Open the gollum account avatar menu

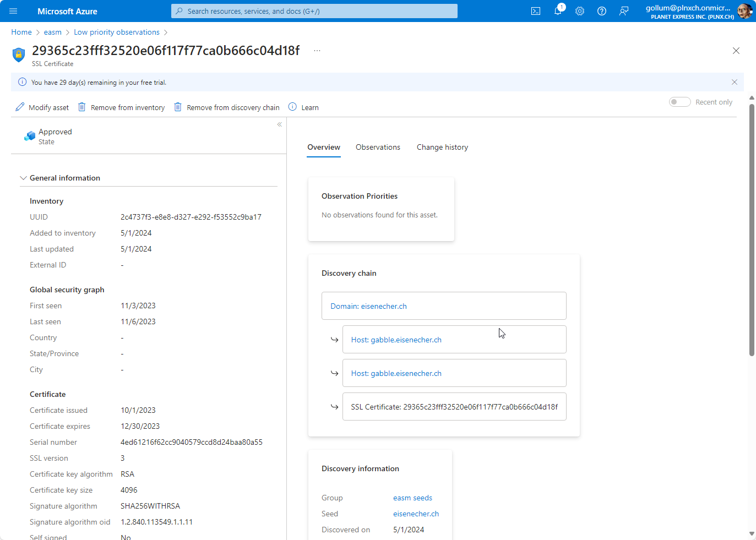(745, 10)
